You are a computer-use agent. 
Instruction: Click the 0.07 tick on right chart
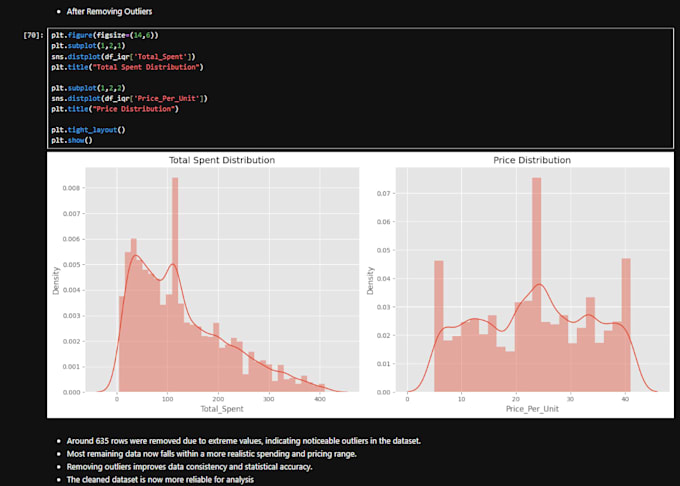pyautogui.click(x=383, y=193)
